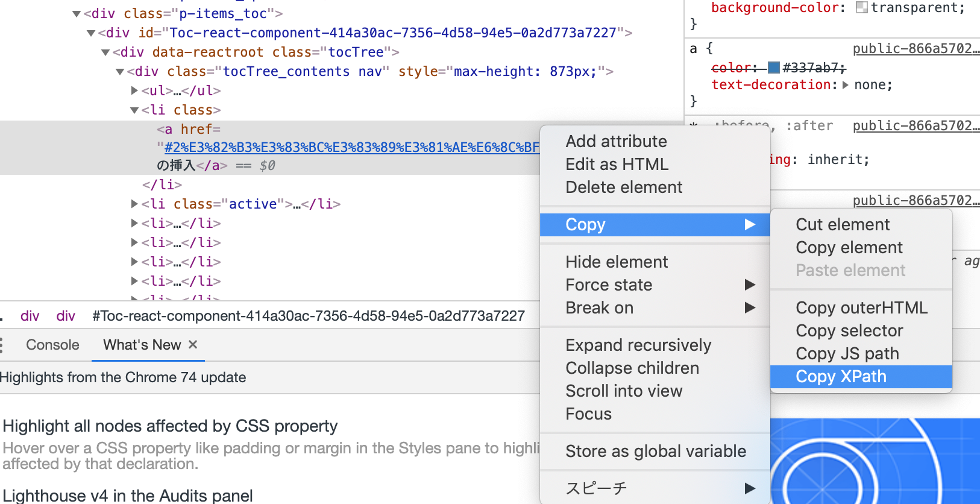980x504 pixels.
Task: Close the What's New tab
Action: (x=193, y=344)
